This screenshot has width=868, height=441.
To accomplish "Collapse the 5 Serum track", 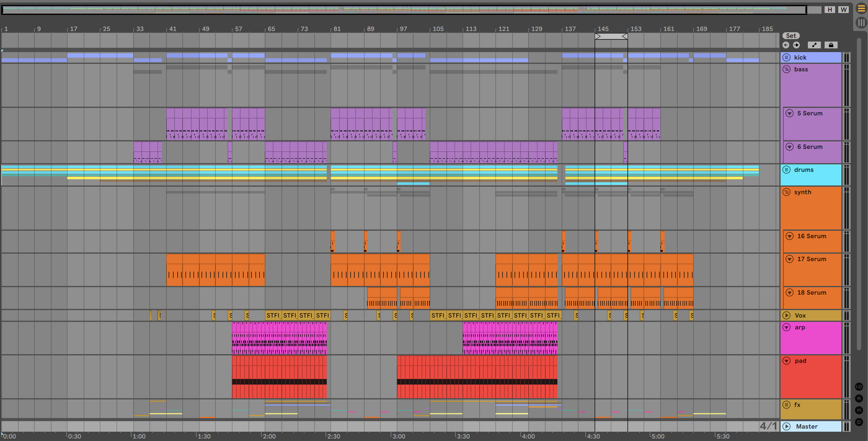I will (x=790, y=113).
